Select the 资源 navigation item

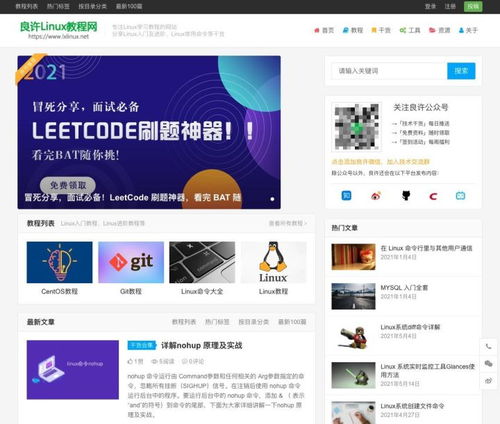pyautogui.click(x=439, y=30)
